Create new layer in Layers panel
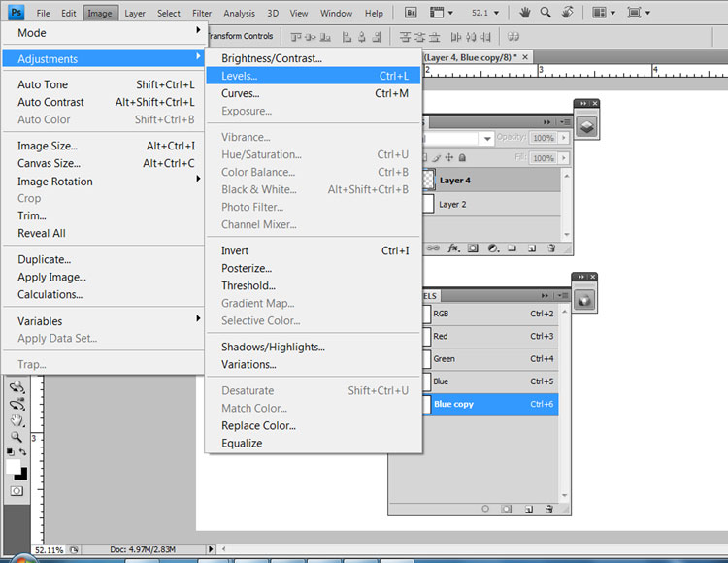728x563 pixels. click(532, 248)
